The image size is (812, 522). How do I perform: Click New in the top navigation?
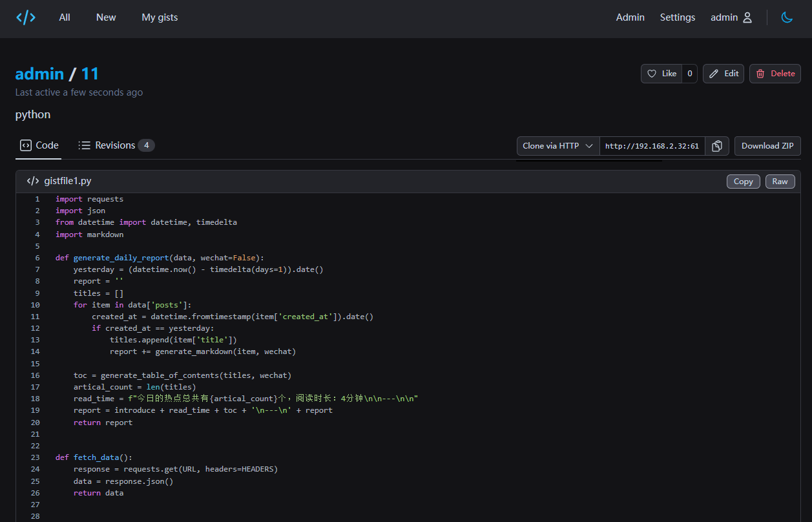106,17
